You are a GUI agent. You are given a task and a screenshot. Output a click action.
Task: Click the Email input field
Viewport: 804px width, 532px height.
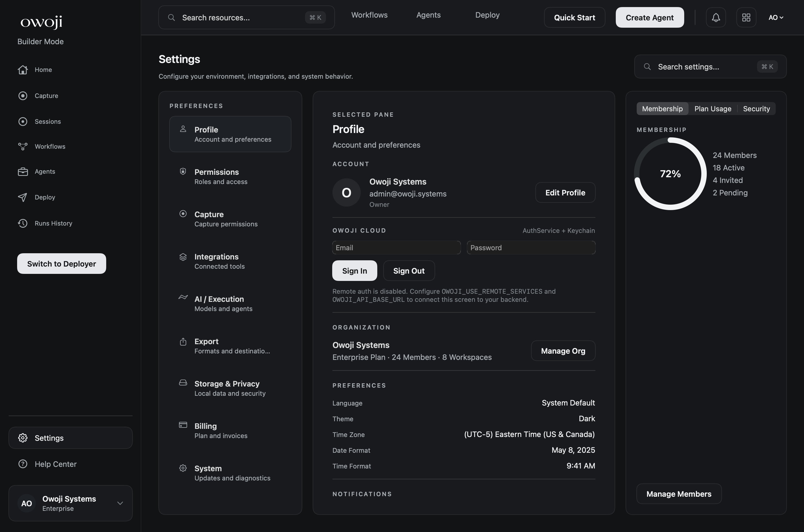pos(396,247)
